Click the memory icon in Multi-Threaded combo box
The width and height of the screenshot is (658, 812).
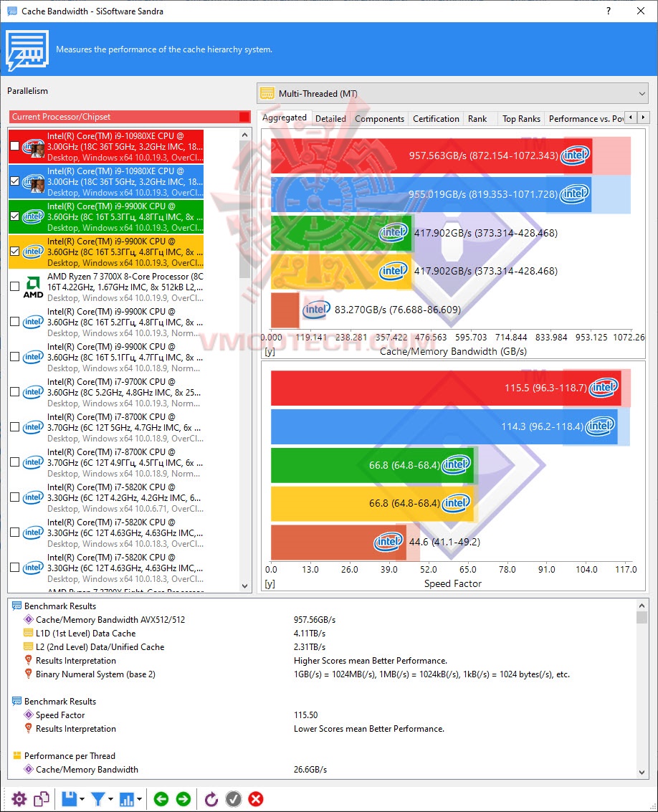[x=267, y=93]
